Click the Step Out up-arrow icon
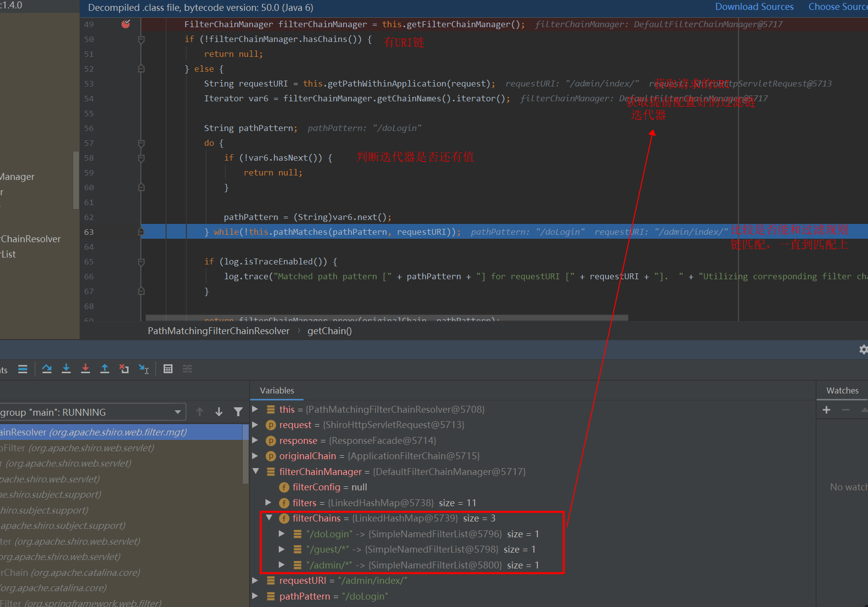This screenshot has width=868, height=607. click(105, 369)
